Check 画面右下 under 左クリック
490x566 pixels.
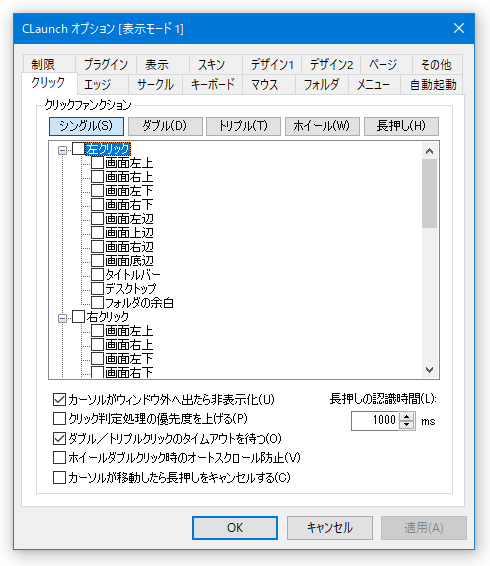click(x=97, y=205)
